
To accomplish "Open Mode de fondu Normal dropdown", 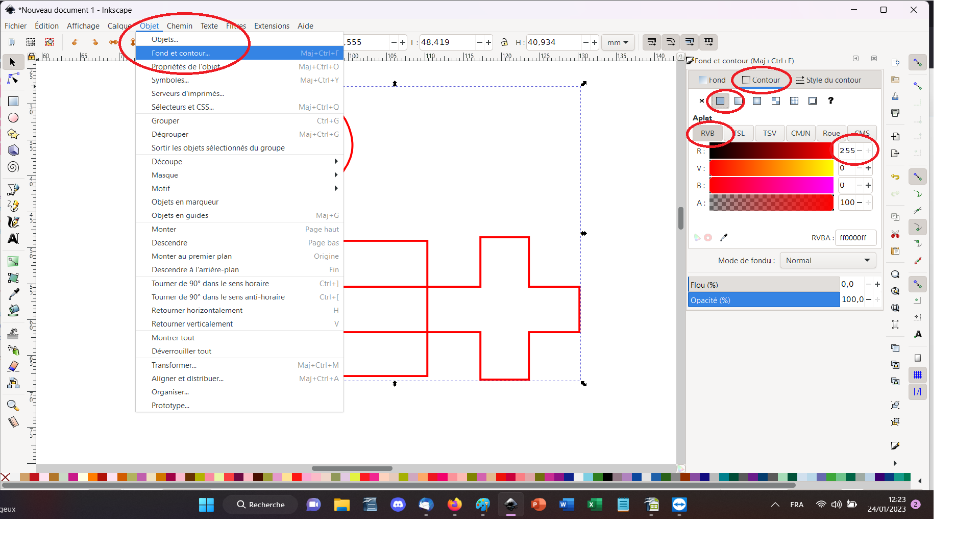I will (x=828, y=261).
